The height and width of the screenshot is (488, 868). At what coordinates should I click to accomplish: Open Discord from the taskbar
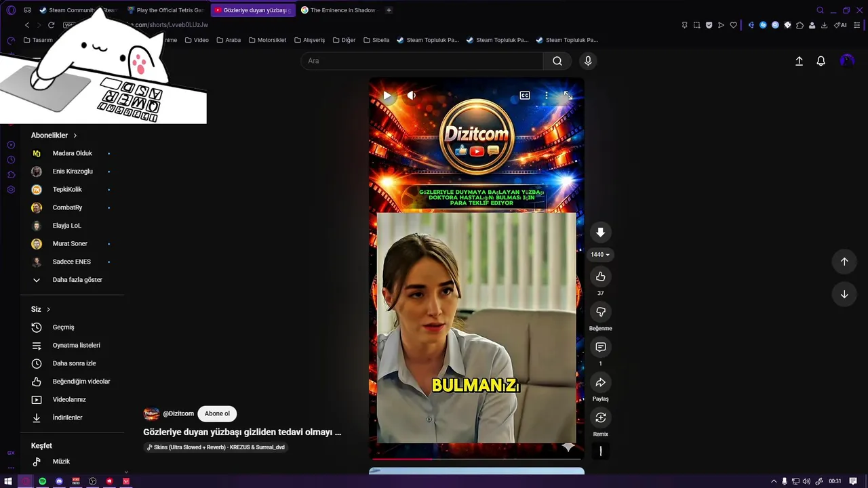click(x=59, y=481)
